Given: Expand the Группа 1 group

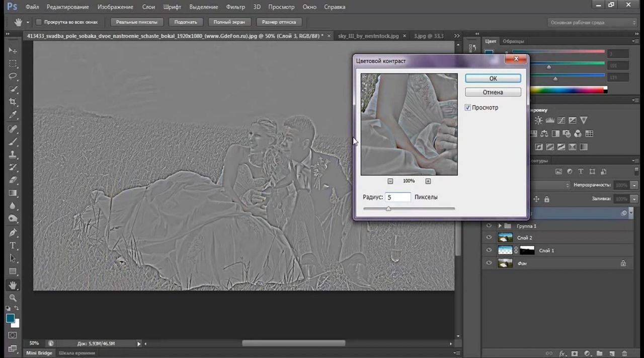Looking at the screenshot, I should coord(500,226).
